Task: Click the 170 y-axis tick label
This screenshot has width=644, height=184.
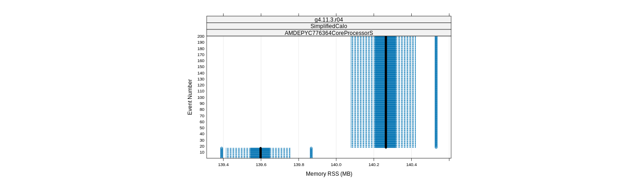Action: [x=201, y=55]
